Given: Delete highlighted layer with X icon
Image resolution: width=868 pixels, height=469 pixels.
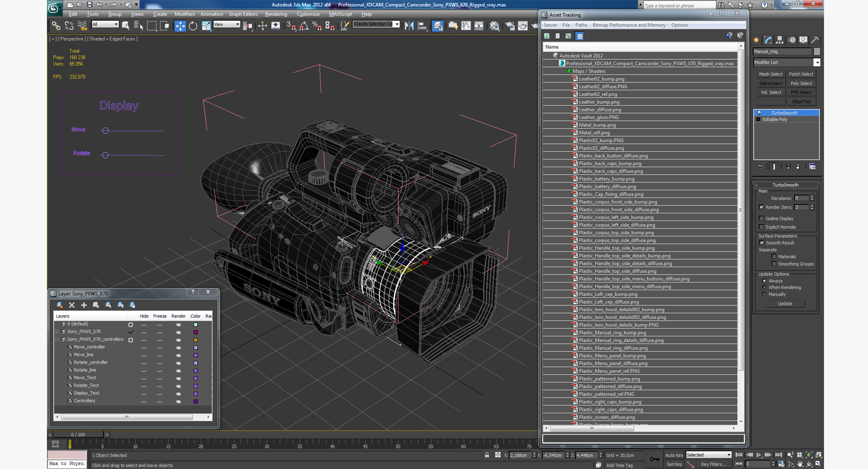Looking at the screenshot, I should 72,305.
